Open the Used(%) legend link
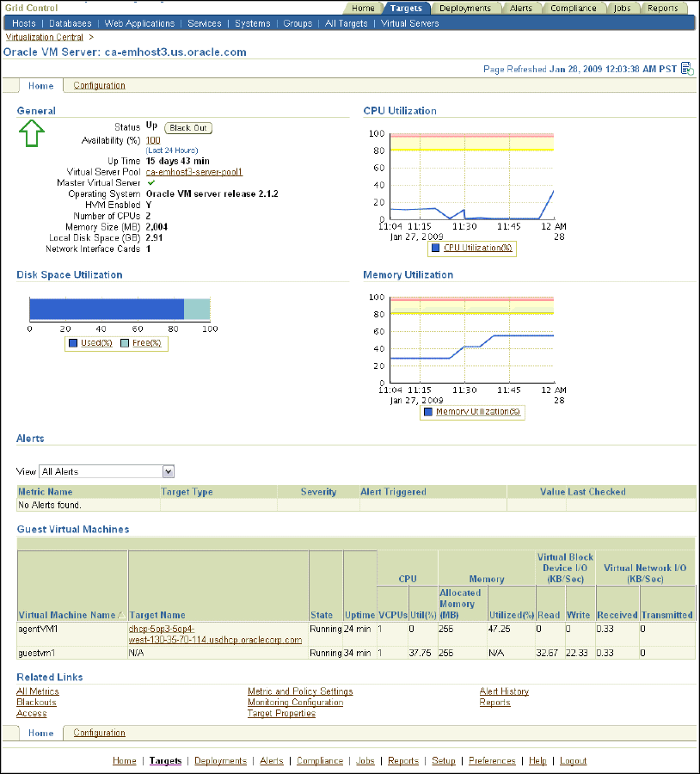This screenshot has width=700, height=774. coord(96,343)
